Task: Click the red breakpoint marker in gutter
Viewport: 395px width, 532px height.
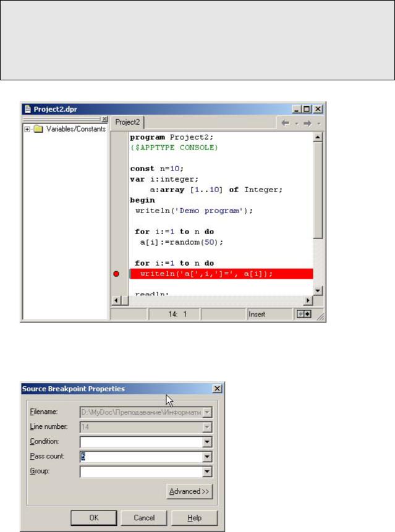Action: coord(116,274)
